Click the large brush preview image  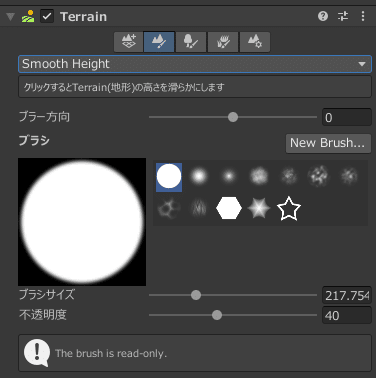82,222
